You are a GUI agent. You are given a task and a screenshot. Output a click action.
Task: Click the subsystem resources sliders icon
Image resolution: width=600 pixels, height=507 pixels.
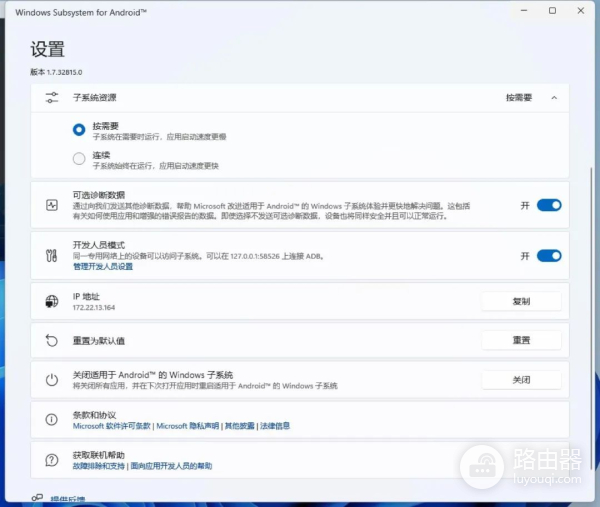pos(52,98)
